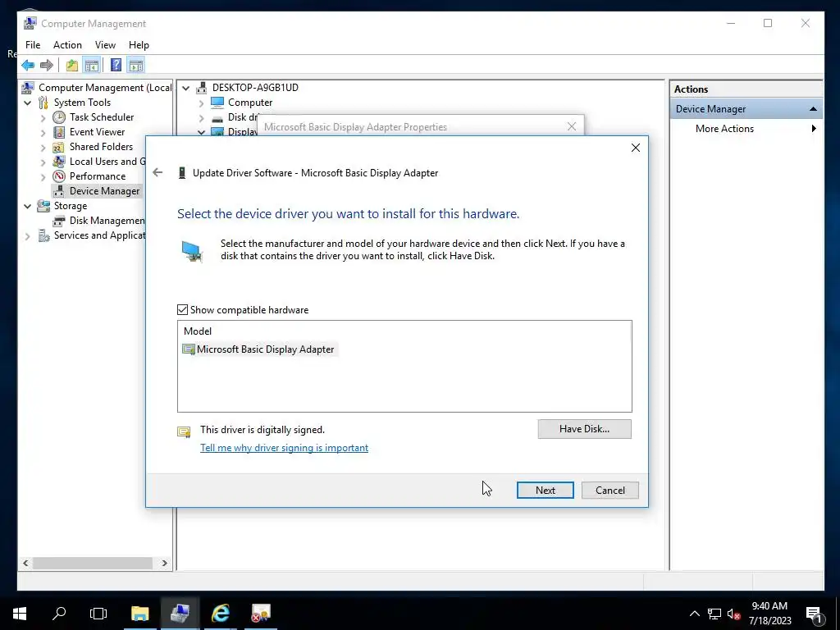Select Microsoft Basic Display Adapter model

[x=260, y=349]
